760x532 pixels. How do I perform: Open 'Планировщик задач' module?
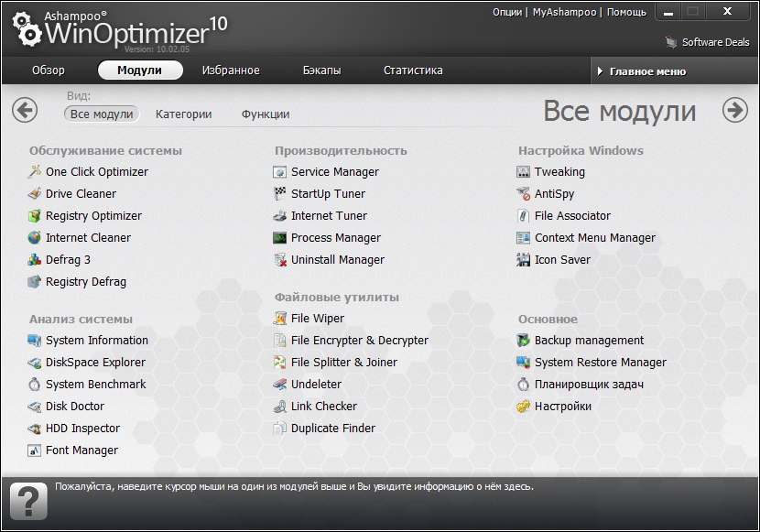tap(576, 385)
